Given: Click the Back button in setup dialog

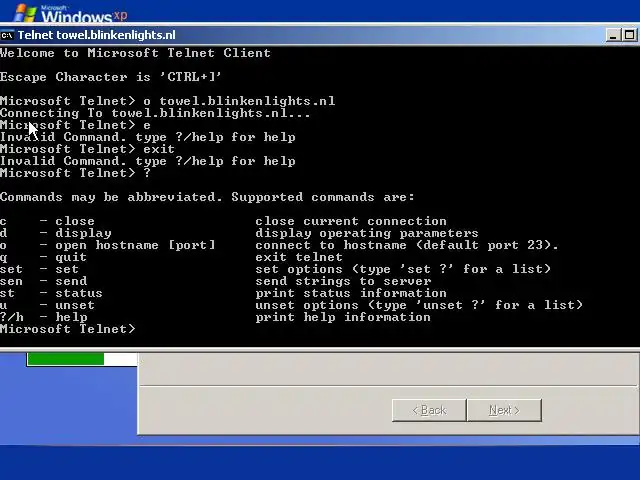Looking at the screenshot, I should (x=429, y=410).
